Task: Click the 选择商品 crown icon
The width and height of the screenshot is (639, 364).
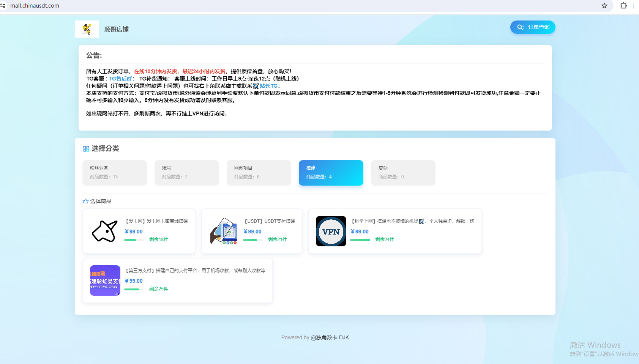Action: 85,201
